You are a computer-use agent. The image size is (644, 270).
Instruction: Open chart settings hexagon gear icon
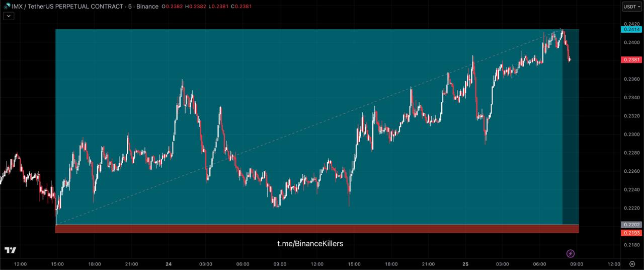point(632,264)
